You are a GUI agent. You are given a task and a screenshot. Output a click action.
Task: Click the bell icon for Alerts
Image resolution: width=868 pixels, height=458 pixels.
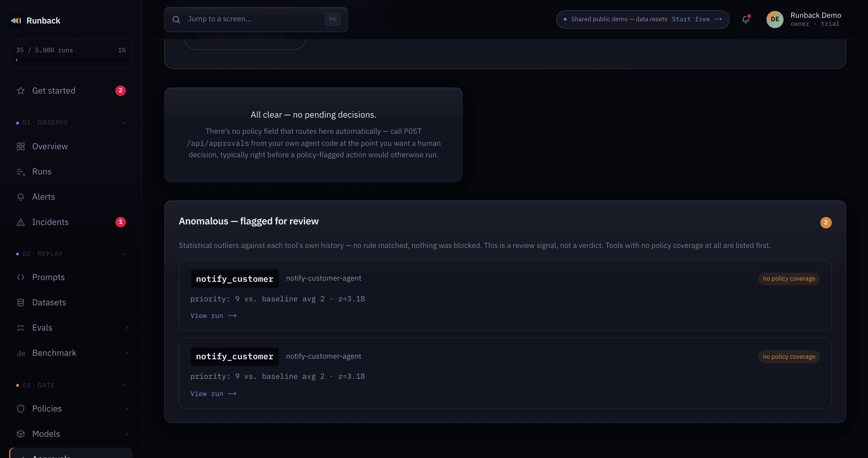point(21,197)
